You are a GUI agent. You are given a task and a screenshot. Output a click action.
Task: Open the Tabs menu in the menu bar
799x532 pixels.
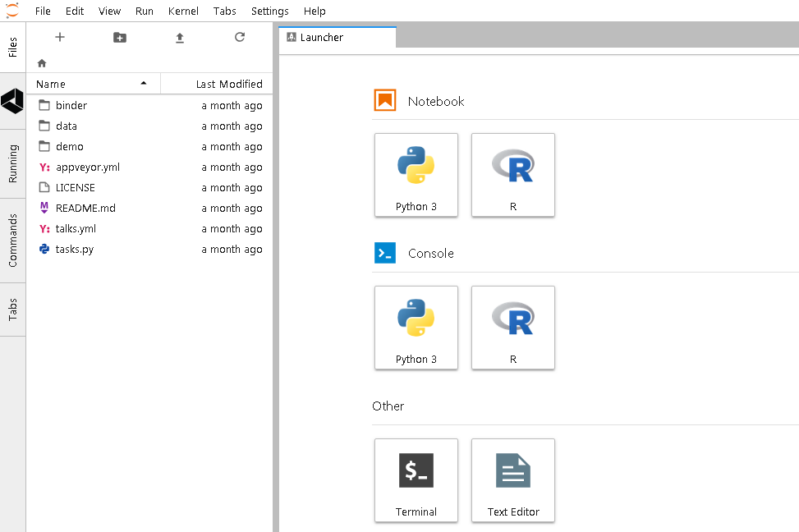click(224, 11)
